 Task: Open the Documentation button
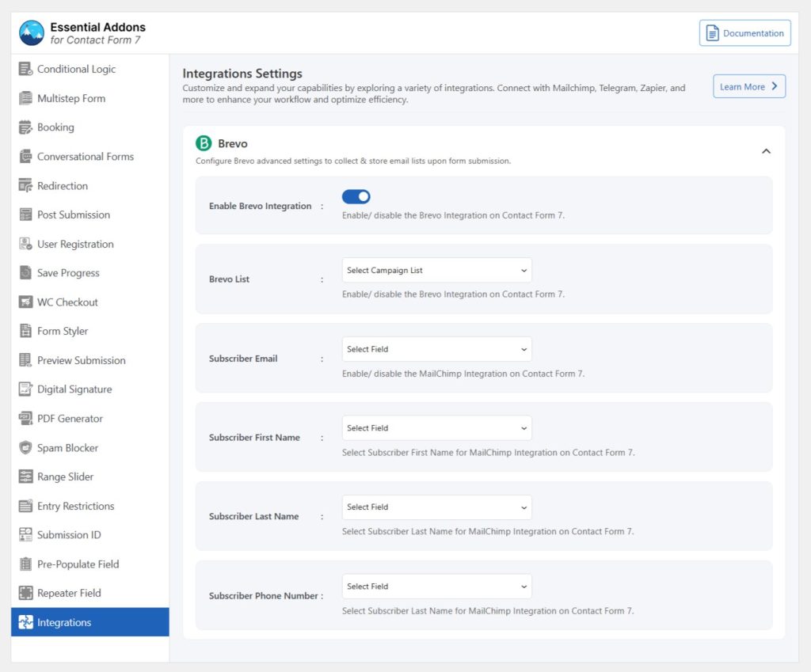(x=744, y=33)
